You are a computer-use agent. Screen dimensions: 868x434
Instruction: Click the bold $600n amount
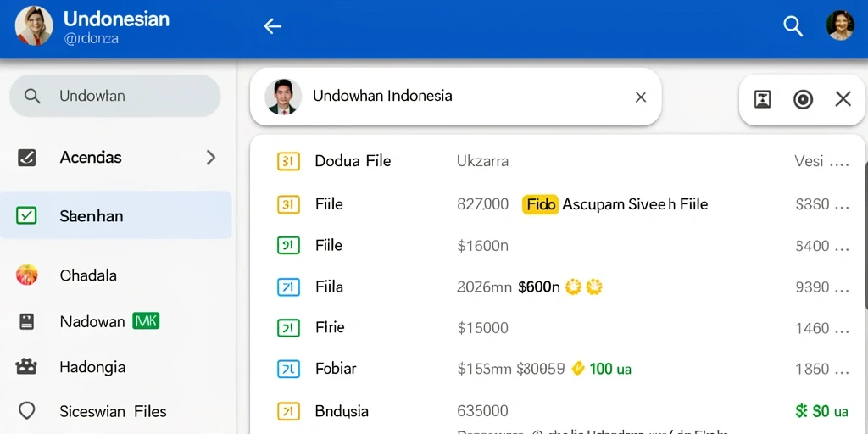coord(538,287)
